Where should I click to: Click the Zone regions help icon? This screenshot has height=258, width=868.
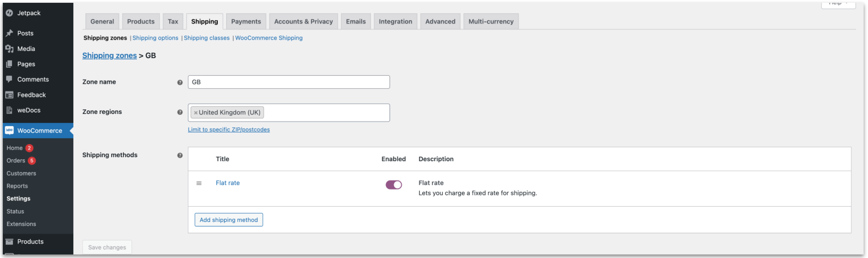point(180,112)
